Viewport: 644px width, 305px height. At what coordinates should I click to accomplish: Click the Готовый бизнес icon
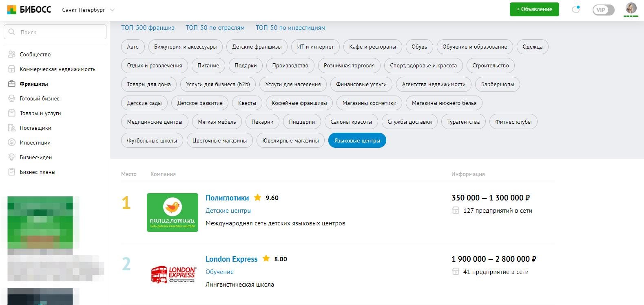pyautogui.click(x=12, y=98)
